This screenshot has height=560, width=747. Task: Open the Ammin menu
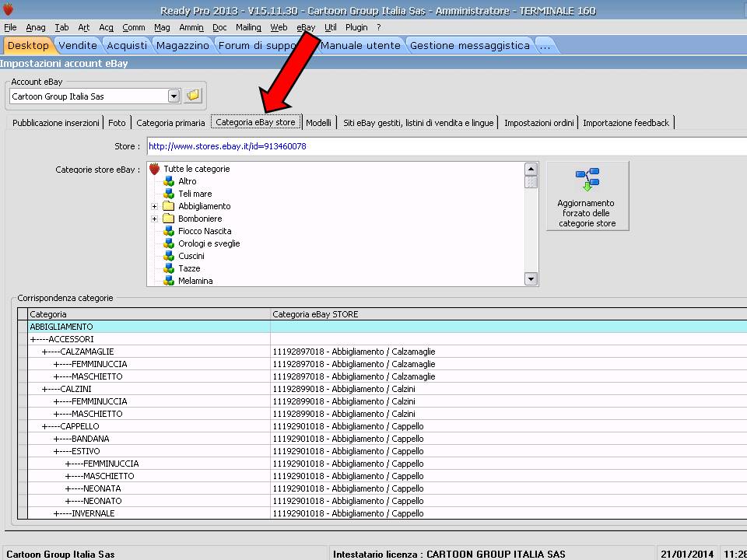tap(191, 28)
